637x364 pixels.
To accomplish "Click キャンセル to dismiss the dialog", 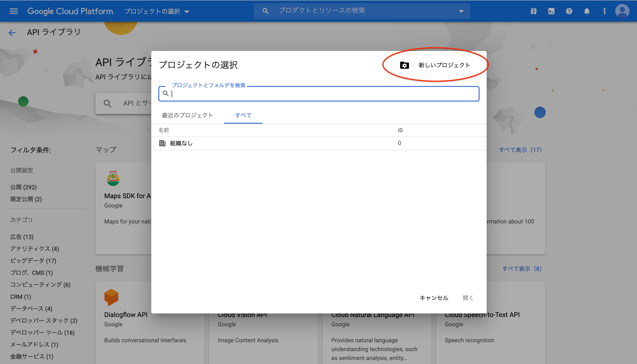I will pos(434,298).
